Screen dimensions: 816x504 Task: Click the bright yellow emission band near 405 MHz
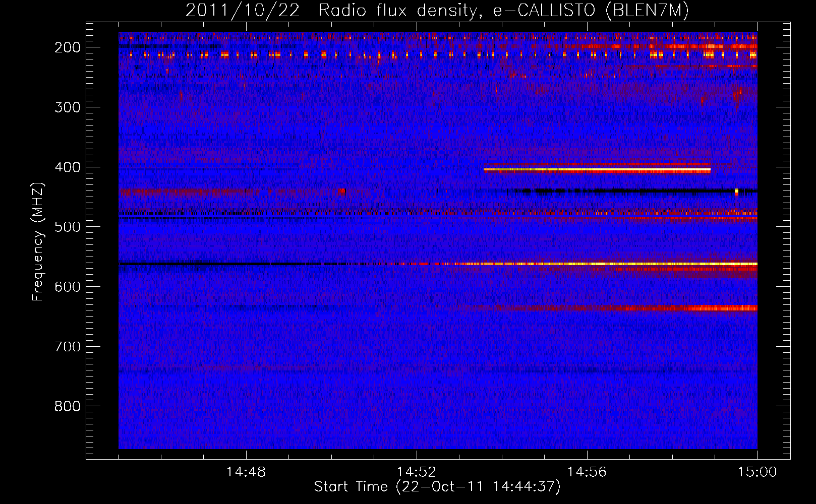(x=597, y=170)
